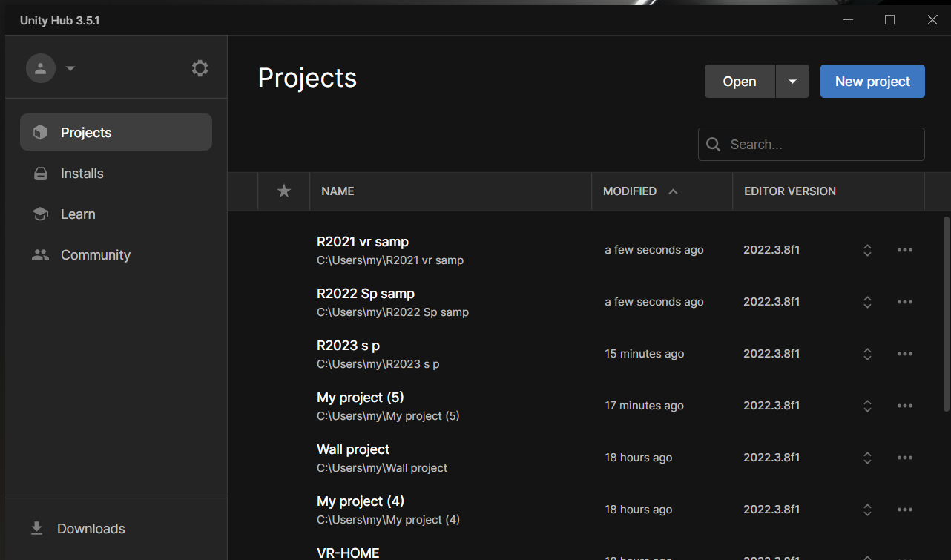951x560 pixels.
Task: Open the three-dot menu for My project (4)
Action: pos(905,510)
